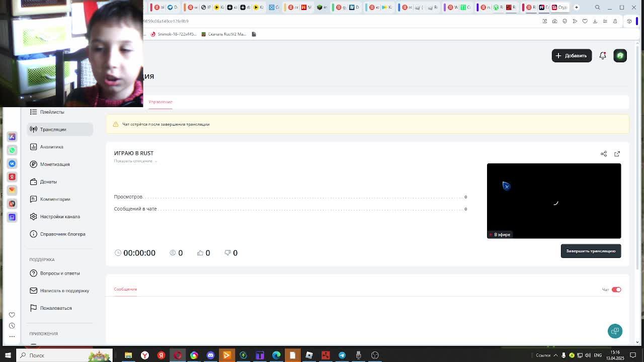Open a new browser tab
Image resolution: width=644 pixels, height=362 pixels.
click(577, 7)
